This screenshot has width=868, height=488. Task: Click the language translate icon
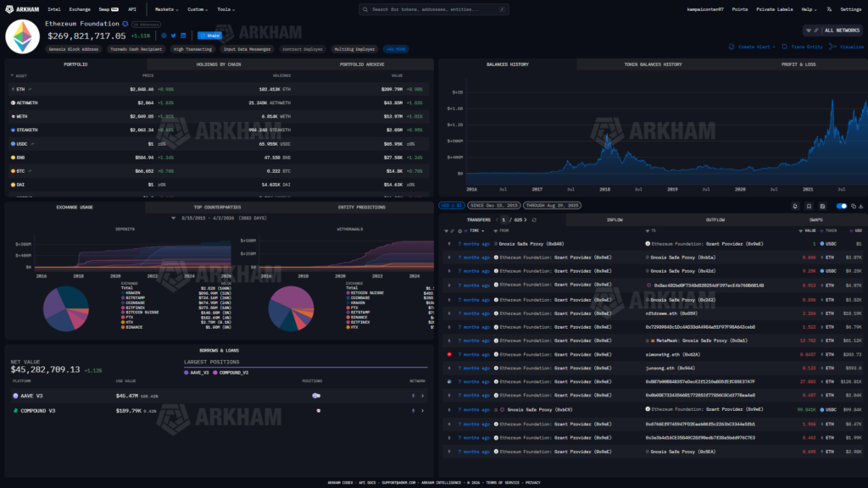[x=829, y=8]
